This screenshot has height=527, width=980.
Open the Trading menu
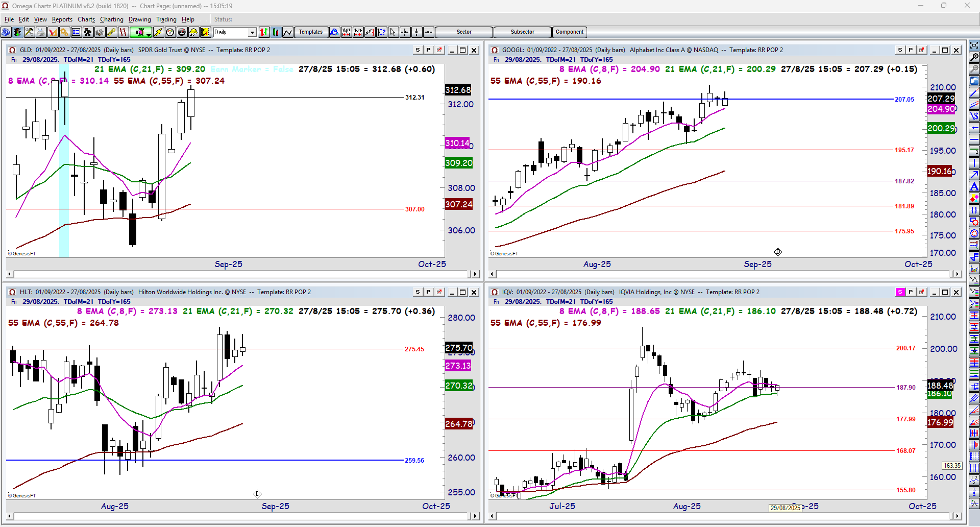(x=166, y=19)
